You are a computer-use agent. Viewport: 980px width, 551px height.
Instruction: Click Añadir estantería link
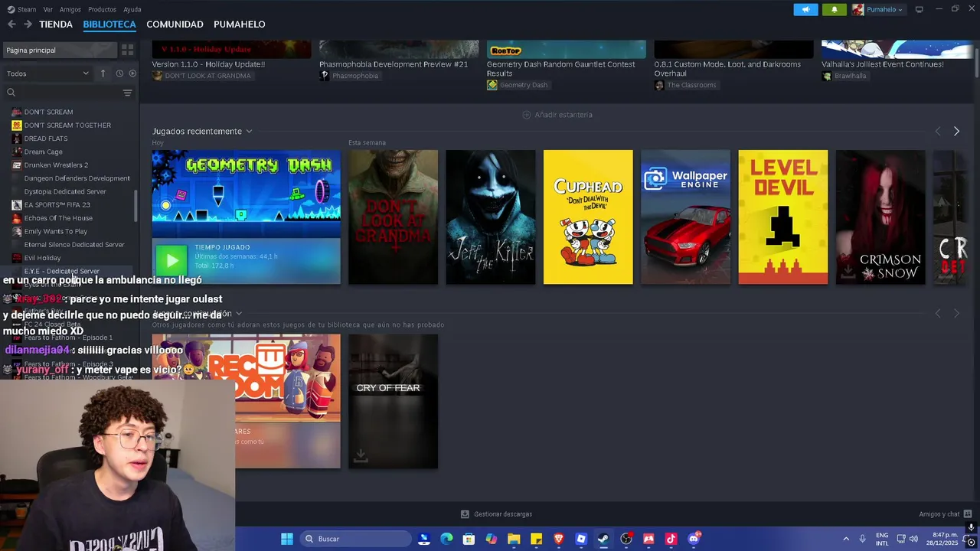tap(563, 115)
